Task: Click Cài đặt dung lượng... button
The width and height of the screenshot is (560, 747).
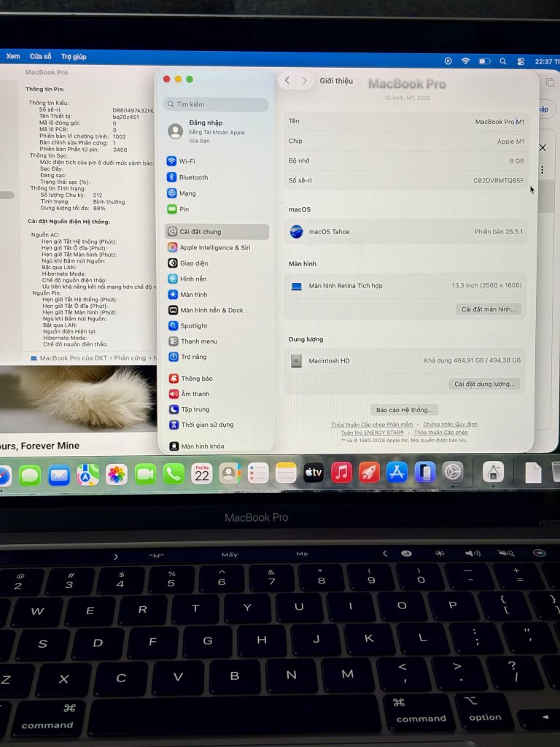Action: (x=484, y=384)
